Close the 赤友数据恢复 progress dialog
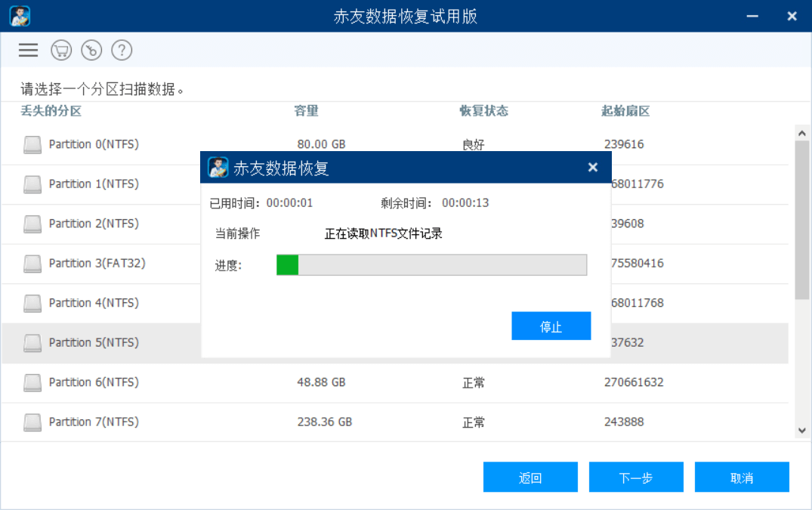This screenshot has width=812, height=510. [x=593, y=167]
